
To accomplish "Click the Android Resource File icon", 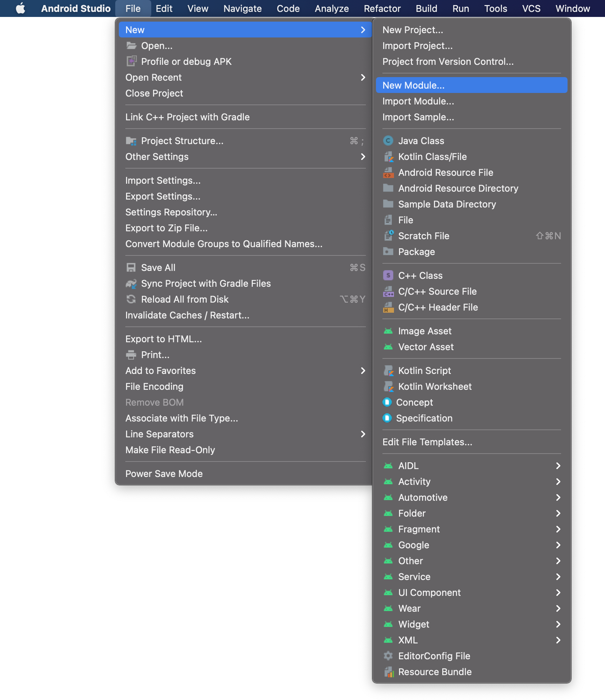I will click(x=388, y=173).
